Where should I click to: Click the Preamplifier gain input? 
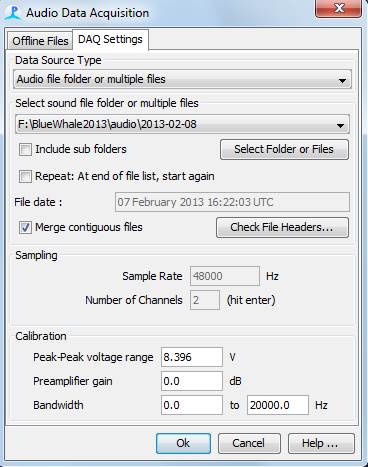click(x=192, y=381)
